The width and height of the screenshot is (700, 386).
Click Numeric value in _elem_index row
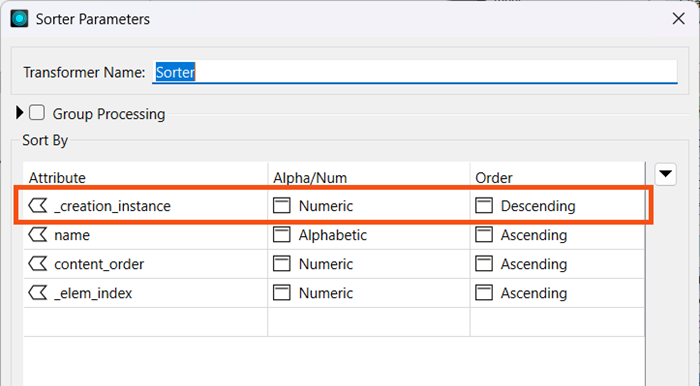click(x=326, y=293)
